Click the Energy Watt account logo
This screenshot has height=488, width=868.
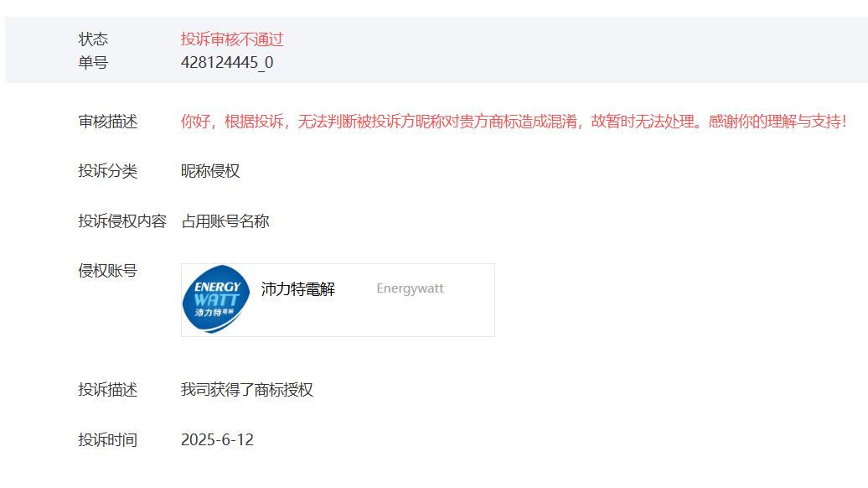click(x=216, y=299)
